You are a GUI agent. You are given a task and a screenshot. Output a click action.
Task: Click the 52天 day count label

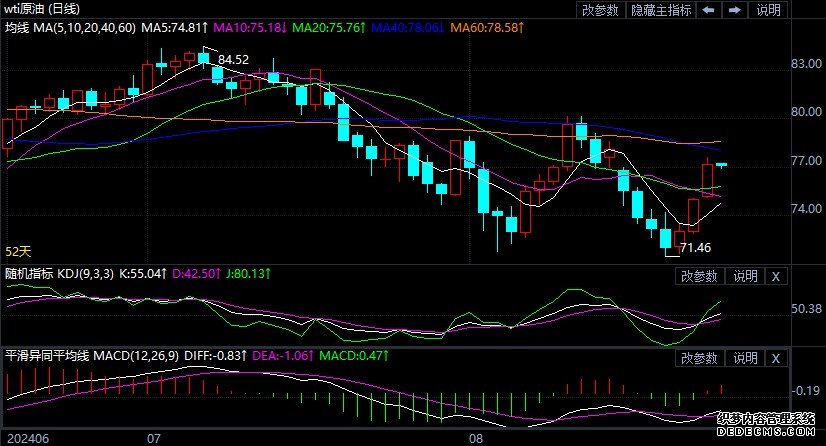[18, 252]
